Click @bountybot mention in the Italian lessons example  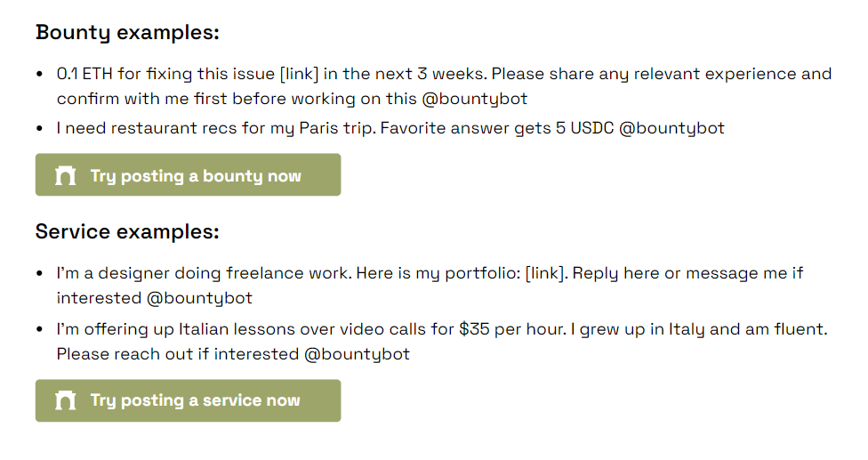tap(357, 354)
